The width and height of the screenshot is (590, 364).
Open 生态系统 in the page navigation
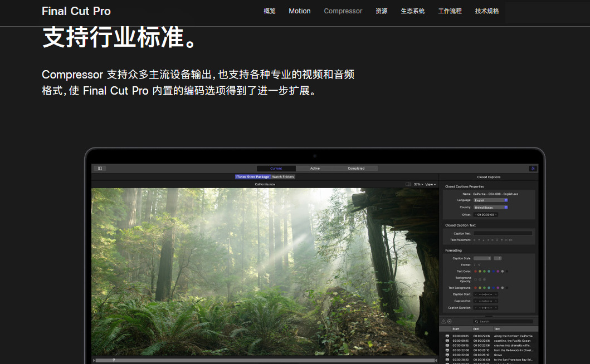pos(413,11)
